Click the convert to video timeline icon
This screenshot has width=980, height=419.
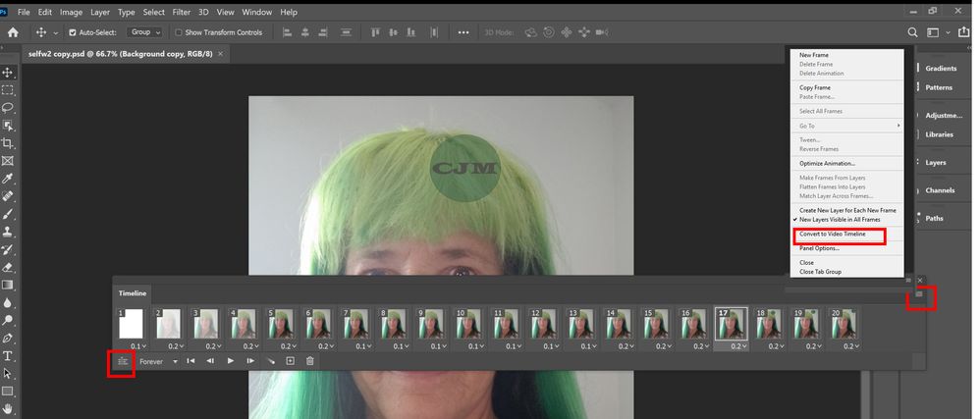pyautogui.click(x=122, y=361)
